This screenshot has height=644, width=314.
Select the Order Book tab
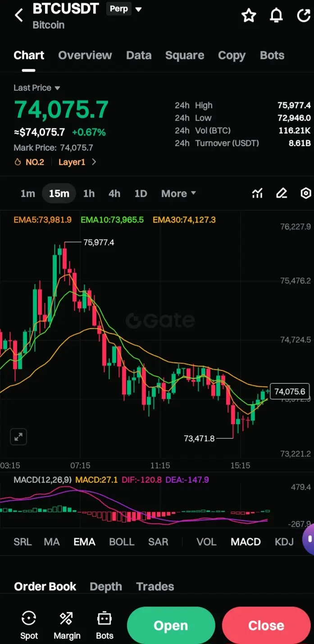(45, 586)
